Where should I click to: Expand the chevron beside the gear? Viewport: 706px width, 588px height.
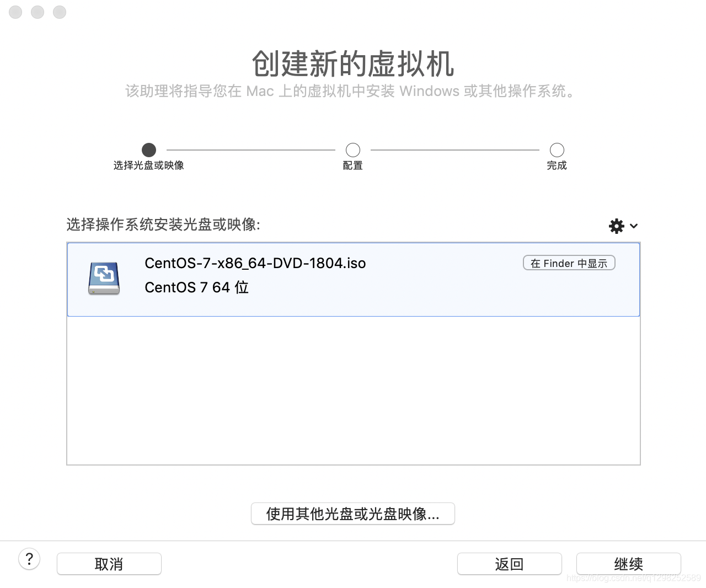tap(634, 226)
